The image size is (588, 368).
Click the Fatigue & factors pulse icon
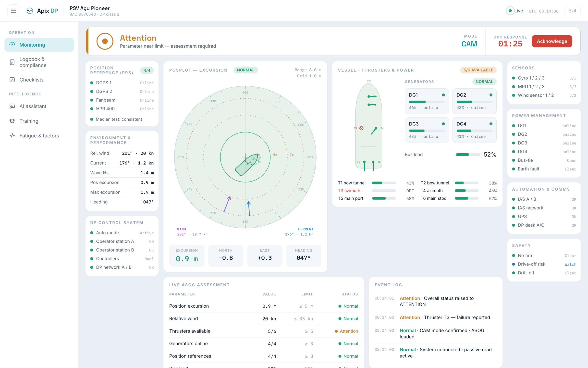(12, 136)
